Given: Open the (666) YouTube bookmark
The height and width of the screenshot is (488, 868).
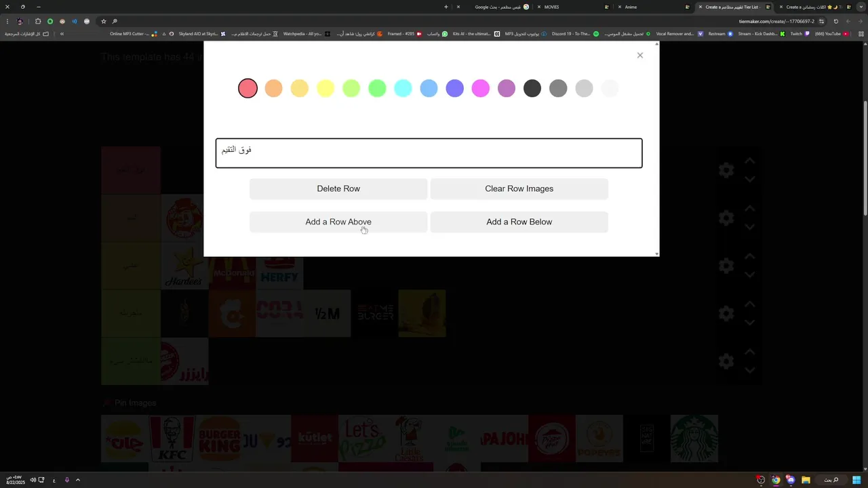Looking at the screenshot, I should pos(831,34).
